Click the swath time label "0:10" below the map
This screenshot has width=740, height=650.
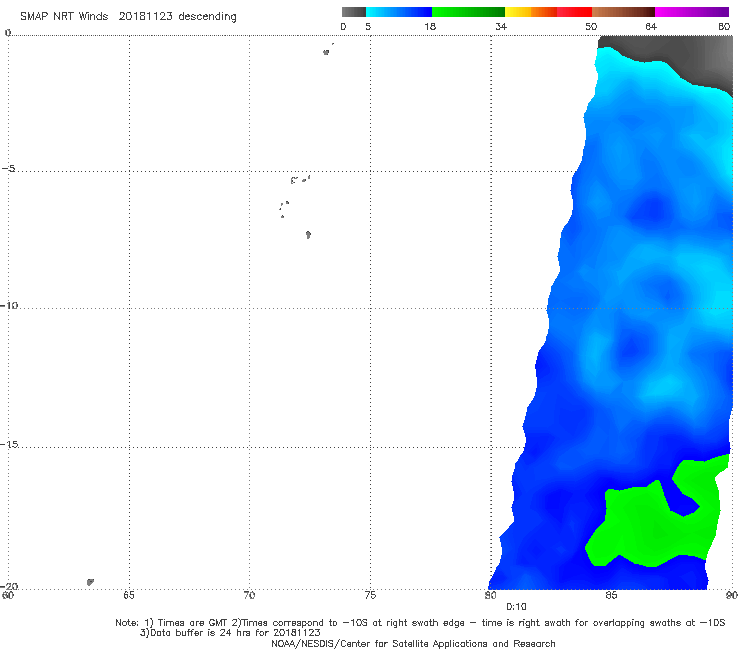516,607
